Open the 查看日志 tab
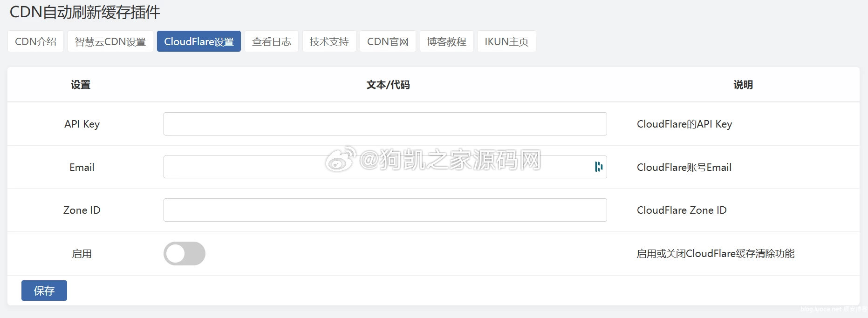The image size is (868, 318). pyautogui.click(x=272, y=41)
